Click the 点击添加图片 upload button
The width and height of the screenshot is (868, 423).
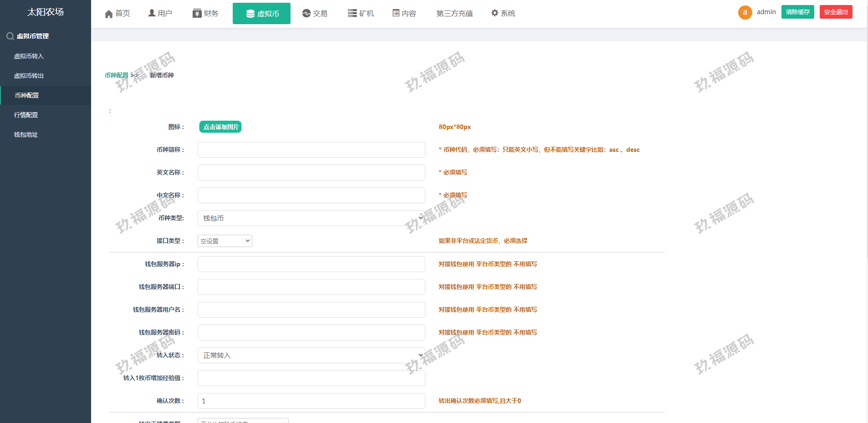pos(220,127)
